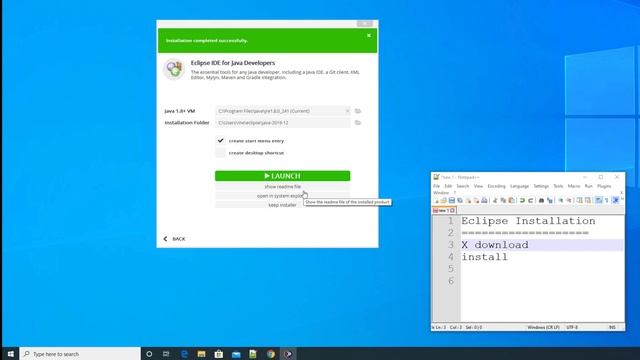
Task: Click the Zoom In toolbar icon in Notepad++
Action: pyautogui.click(x=560, y=200)
